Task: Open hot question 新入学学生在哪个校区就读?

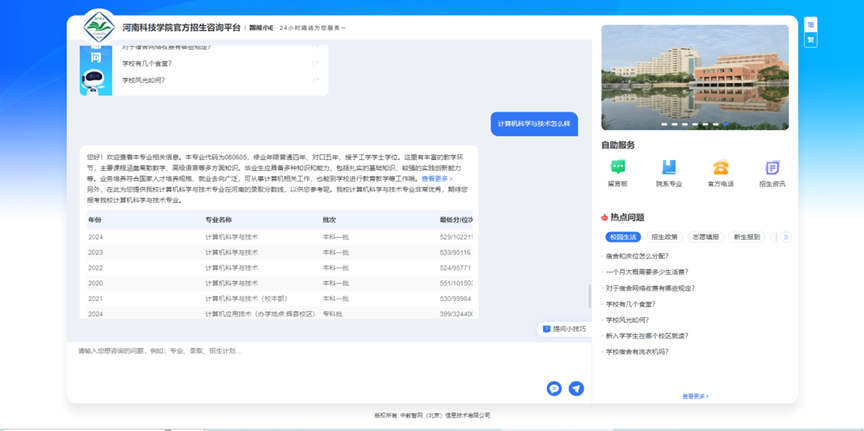Action: tap(647, 336)
